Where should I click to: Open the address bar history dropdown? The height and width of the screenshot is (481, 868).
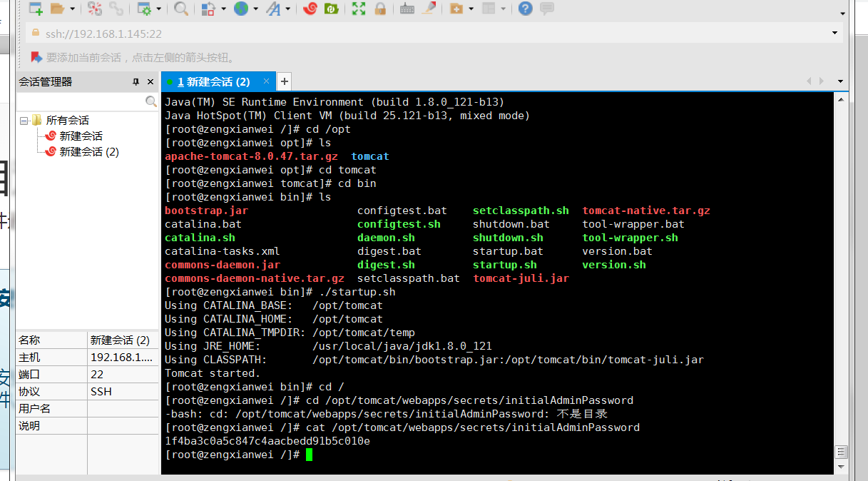tap(834, 34)
